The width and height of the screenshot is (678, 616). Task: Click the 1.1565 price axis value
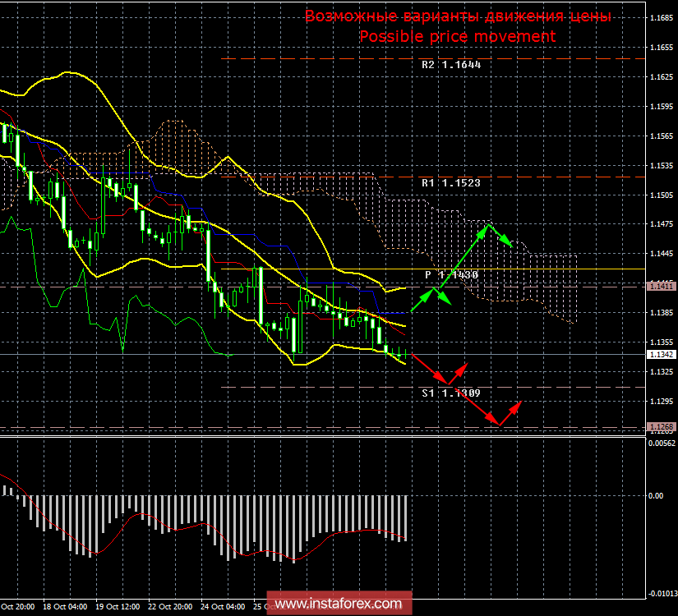pos(662,136)
